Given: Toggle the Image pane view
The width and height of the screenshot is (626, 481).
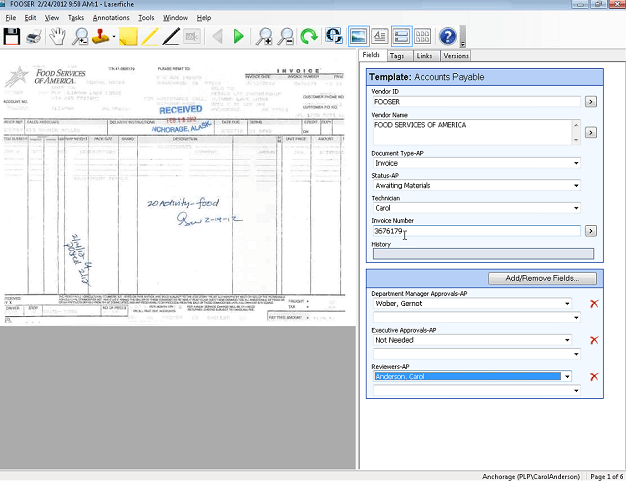Looking at the screenshot, I should [x=359, y=37].
